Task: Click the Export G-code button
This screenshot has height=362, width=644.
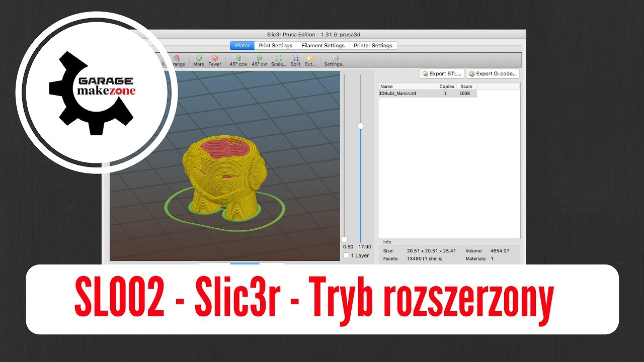Action: [493, 73]
